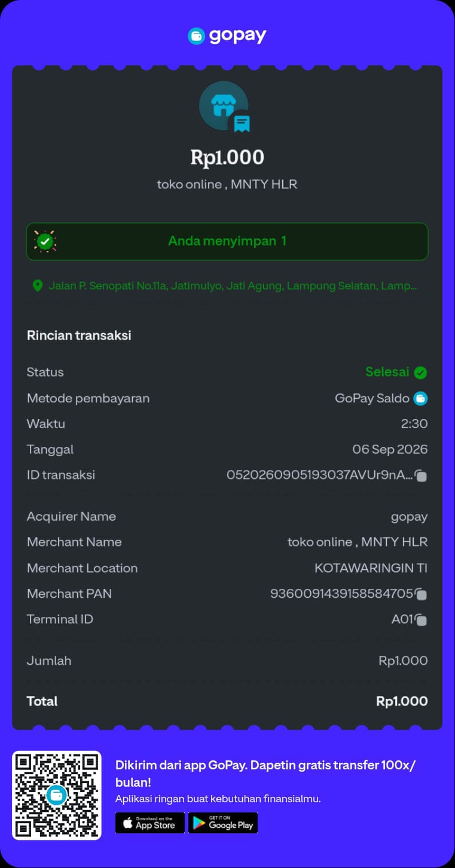This screenshot has width=455, height=868.
Task: Open the Google Play download badge
Action: point(223,823)
